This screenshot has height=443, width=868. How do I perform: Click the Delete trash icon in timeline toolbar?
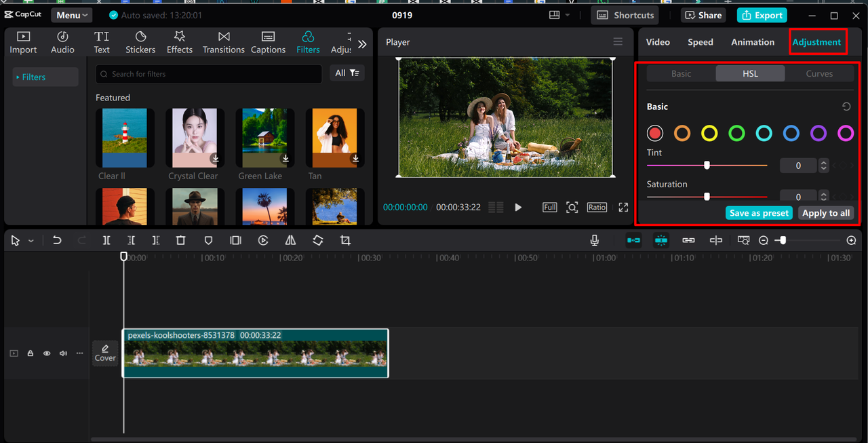[x=180, y=240]
